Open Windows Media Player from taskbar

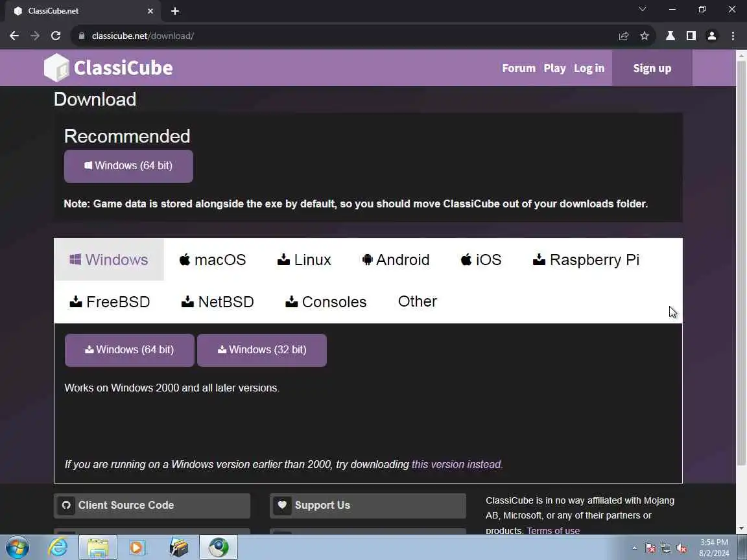(137, 548)
